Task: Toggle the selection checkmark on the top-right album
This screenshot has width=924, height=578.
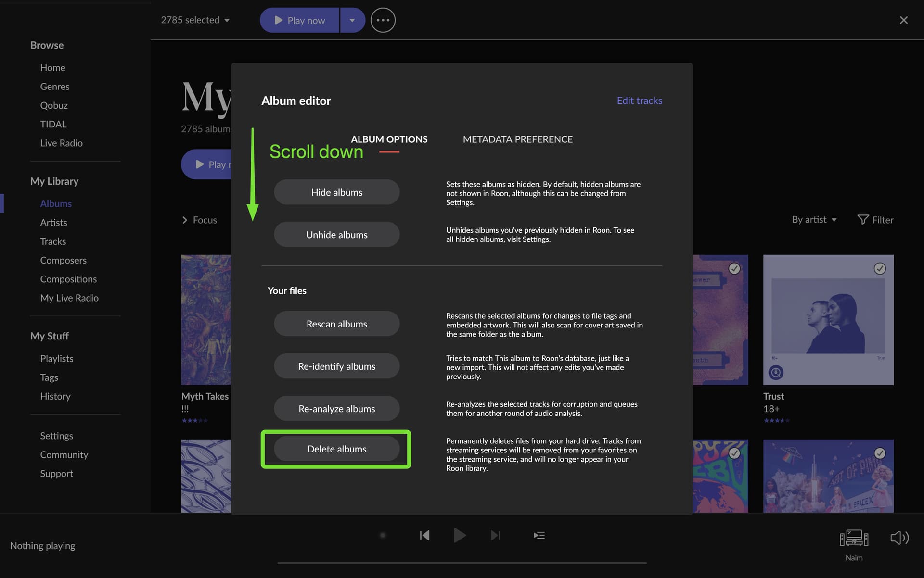Action: click(x=880, y=269)
